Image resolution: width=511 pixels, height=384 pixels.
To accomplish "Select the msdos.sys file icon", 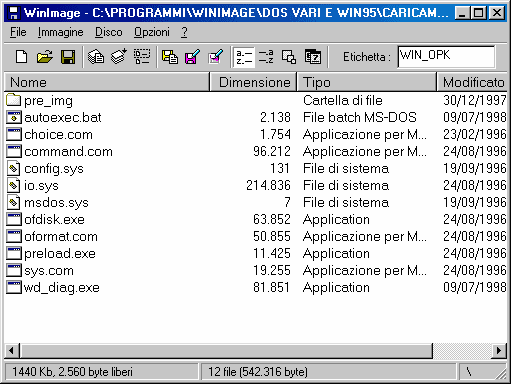I will tap(14, 202).
